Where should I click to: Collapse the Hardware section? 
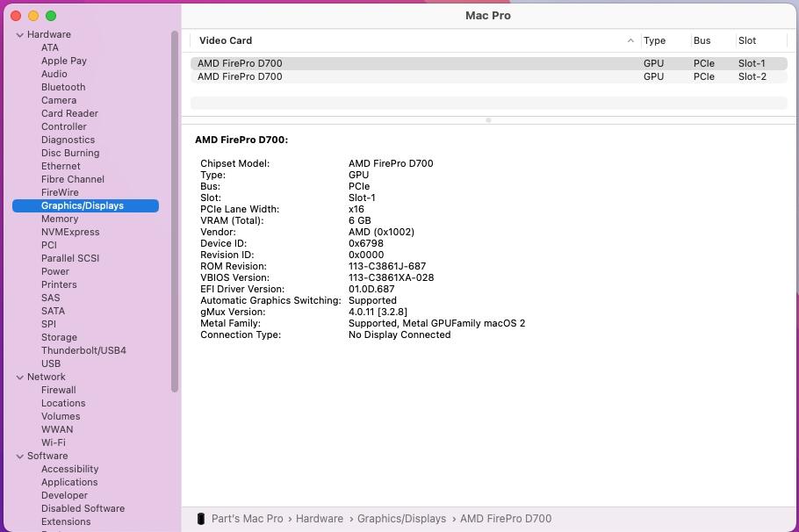[19, 35]
